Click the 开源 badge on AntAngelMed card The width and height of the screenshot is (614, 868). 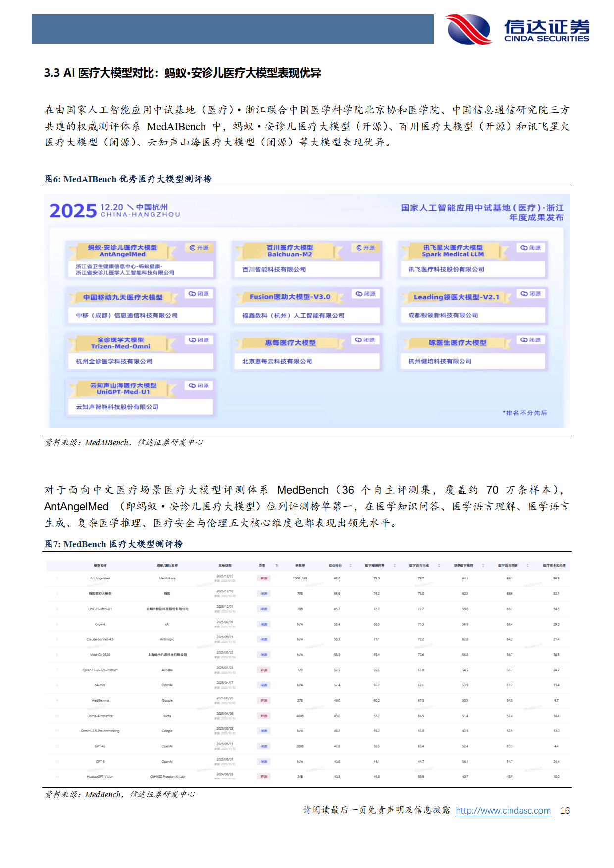(199, 248)
